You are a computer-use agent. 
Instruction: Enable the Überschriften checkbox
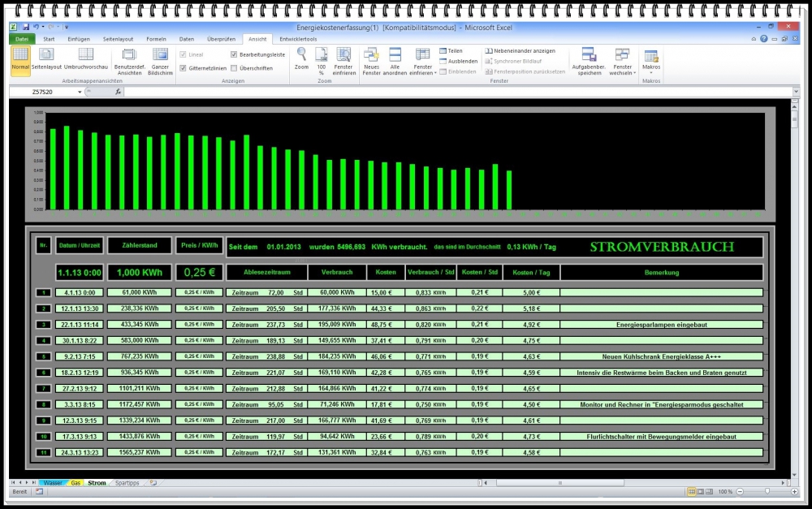(x=234, y=68)
